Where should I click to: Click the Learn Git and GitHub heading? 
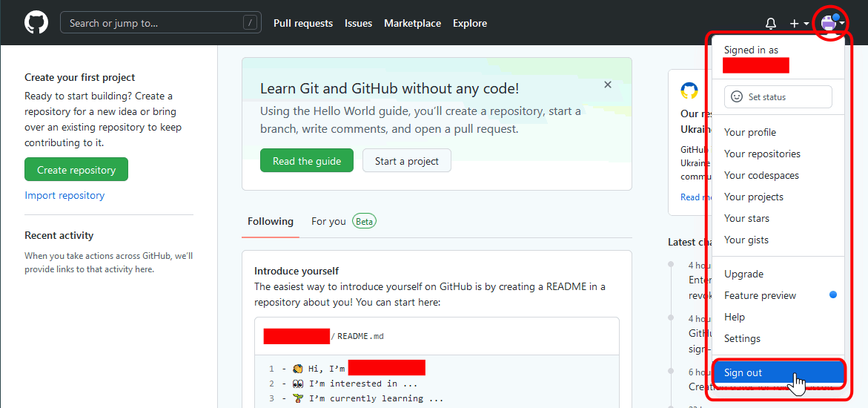point(390,88)
